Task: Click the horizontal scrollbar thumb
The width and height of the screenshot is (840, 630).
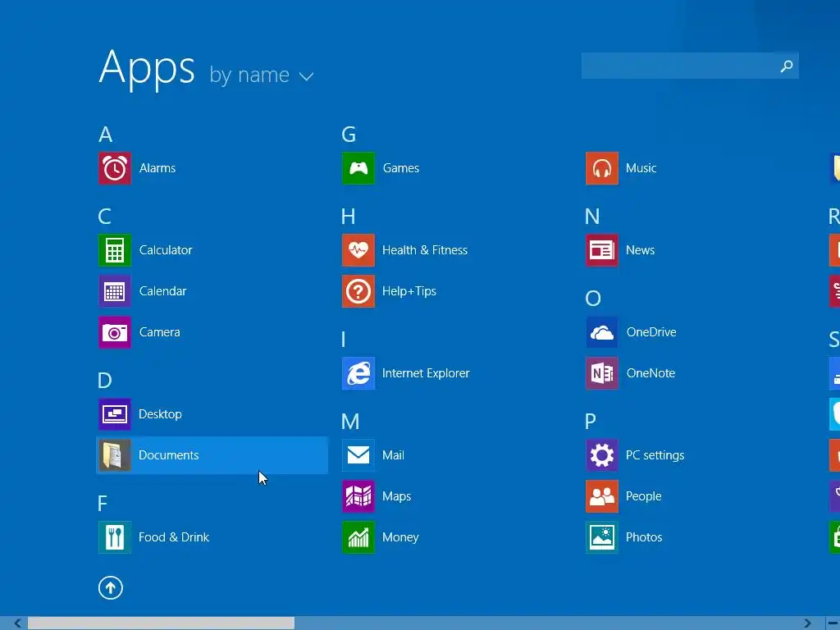Action: [161, 623]
